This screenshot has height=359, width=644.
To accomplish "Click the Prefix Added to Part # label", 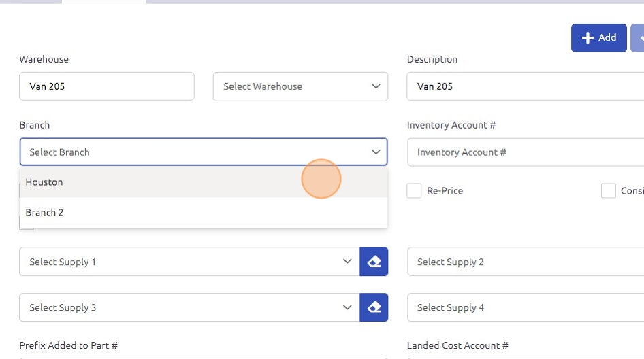I will [x=69, y=345].
